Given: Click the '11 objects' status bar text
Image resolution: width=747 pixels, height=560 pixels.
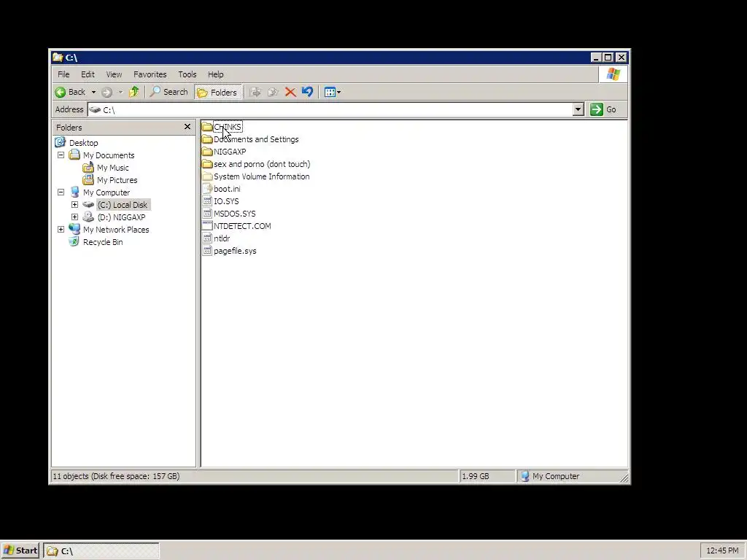Looking at the screenshot, I should point(116,476).
